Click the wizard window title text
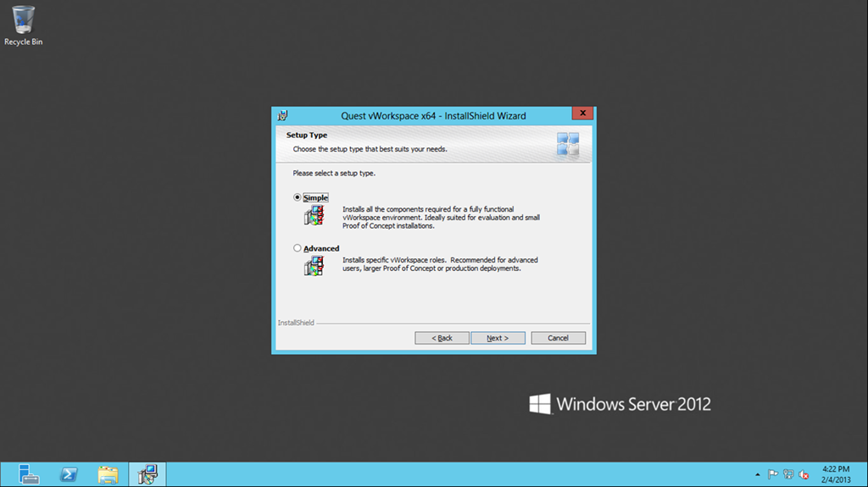This screenshot has height=487, width=868. [x=433, y=116]
